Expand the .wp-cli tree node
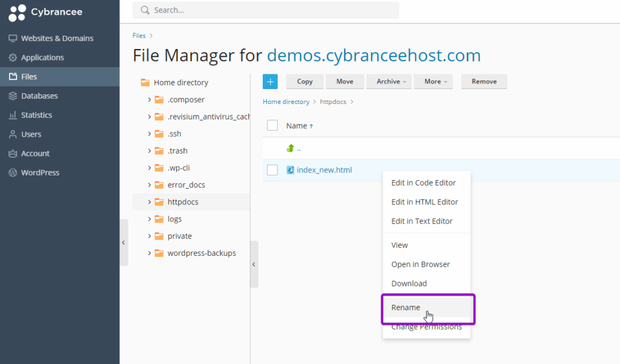620x364 pixels. point(149,167)
